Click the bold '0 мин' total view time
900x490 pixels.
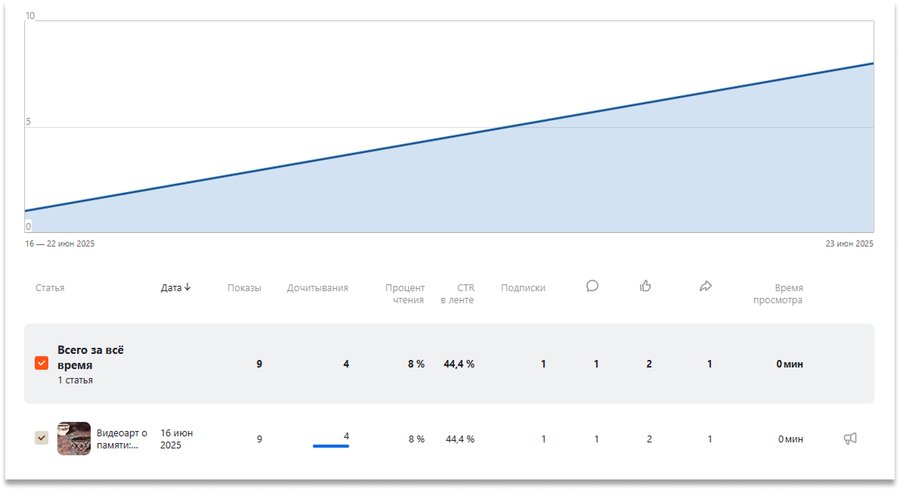click(x=790, y=364)
